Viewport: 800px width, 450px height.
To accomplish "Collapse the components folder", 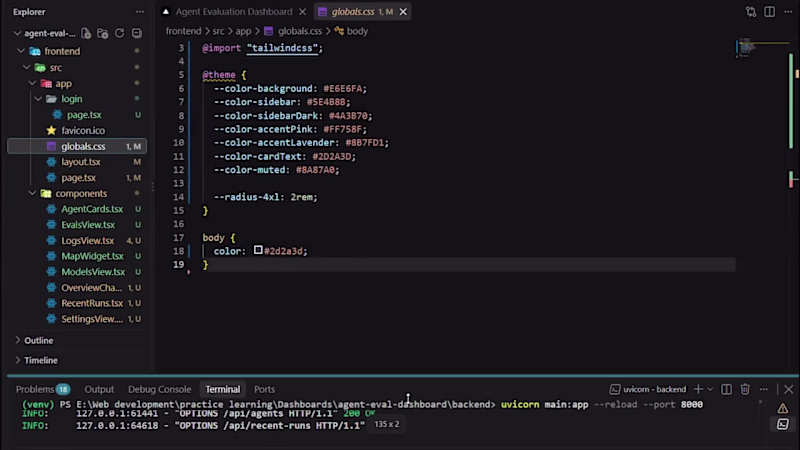I will (32, 193).
